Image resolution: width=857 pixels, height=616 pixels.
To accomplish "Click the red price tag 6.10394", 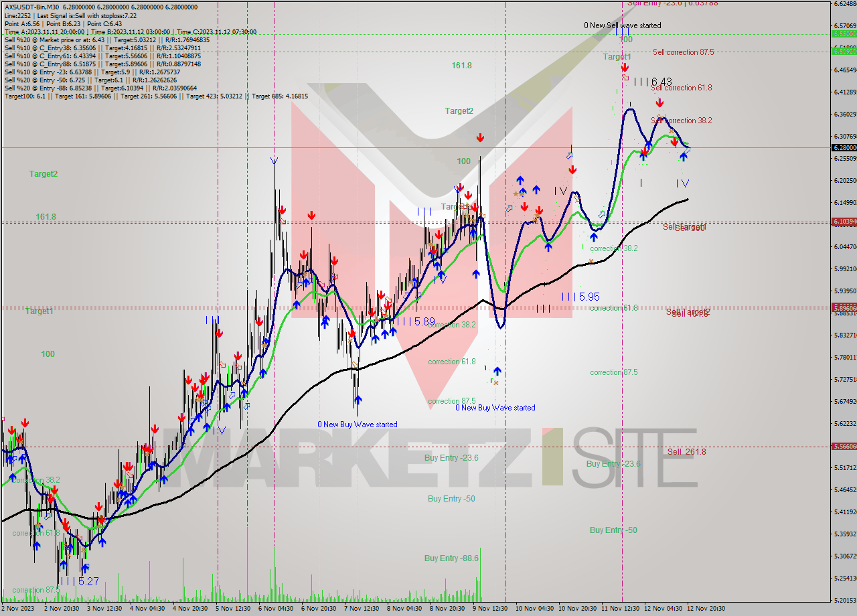I will point(844,221).
